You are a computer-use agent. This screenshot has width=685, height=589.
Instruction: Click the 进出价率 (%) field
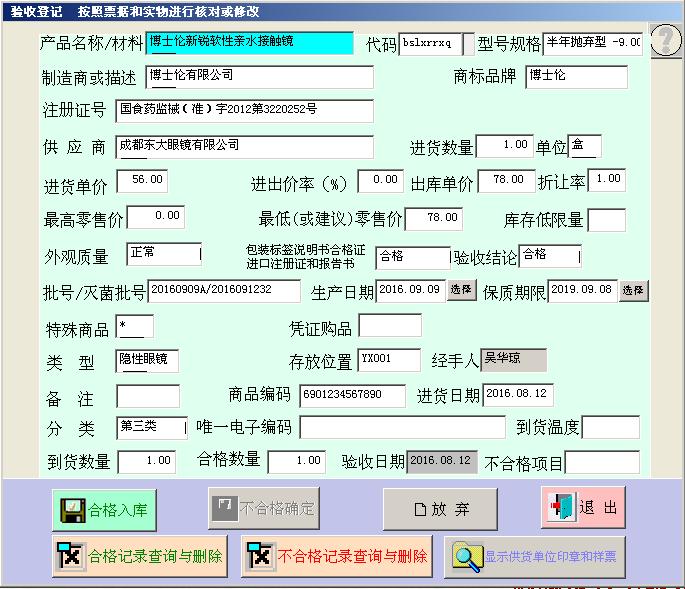[x=381, y=181]
